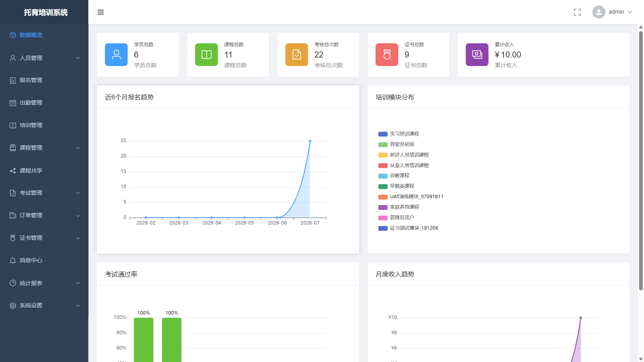
Task: Click the blue 学员总数 user card icon
Action: click(x=116, y=55)
